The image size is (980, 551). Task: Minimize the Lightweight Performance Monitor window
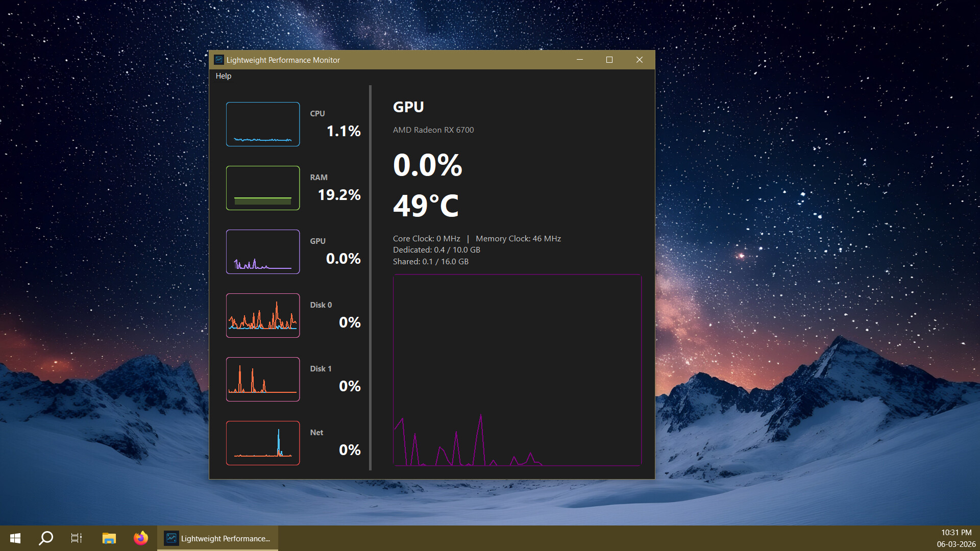(580, 60)
